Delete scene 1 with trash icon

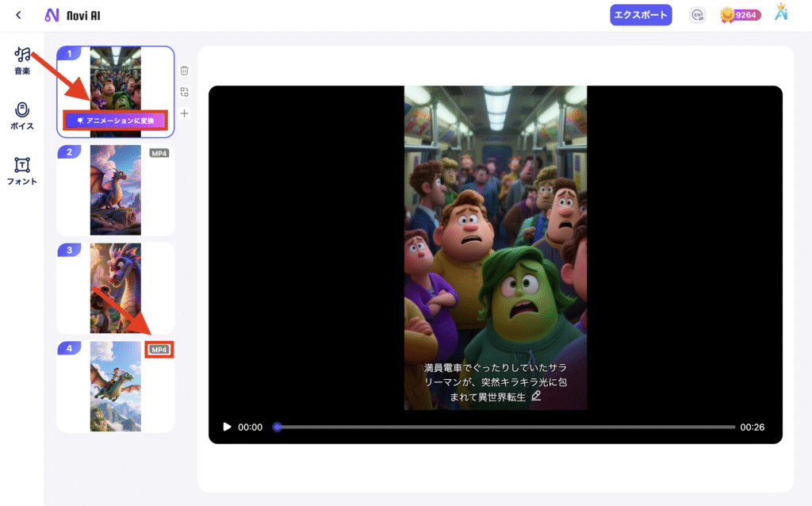point(184,71)
